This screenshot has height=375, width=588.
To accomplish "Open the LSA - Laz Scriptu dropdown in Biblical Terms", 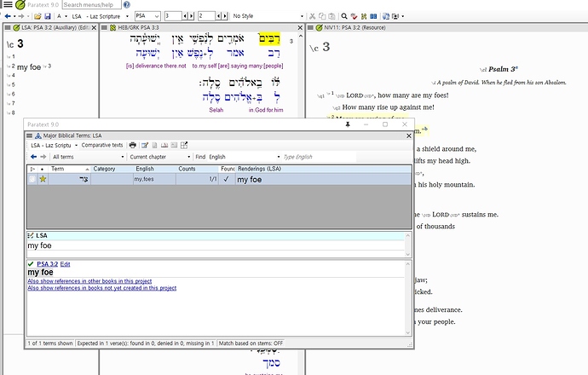I will click(54, 145).
